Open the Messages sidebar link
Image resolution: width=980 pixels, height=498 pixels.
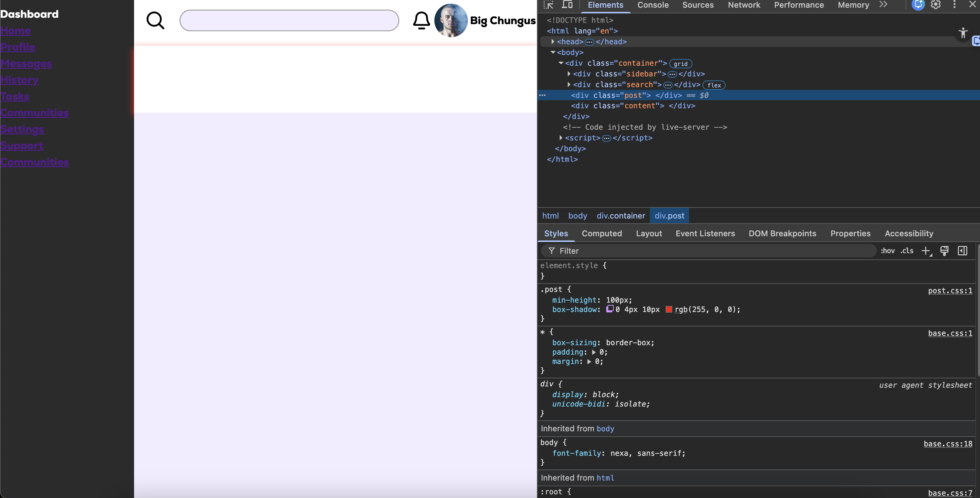point(26,64)
